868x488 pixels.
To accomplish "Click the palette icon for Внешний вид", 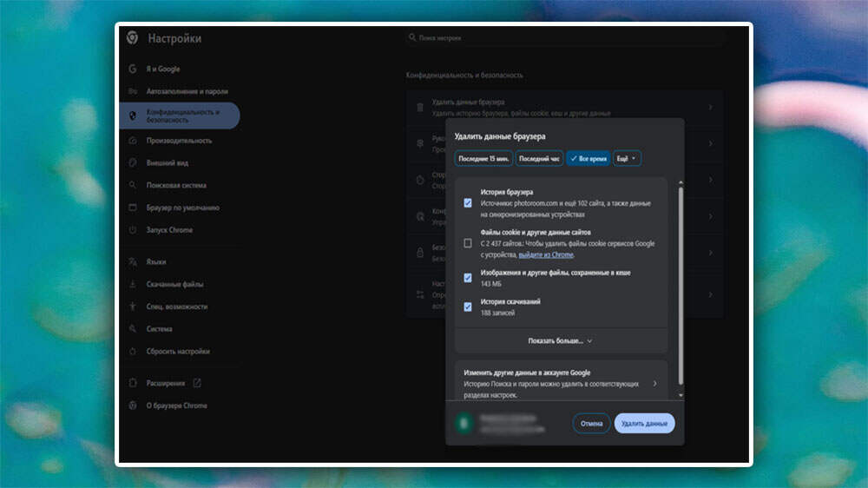I will click(133, 162).
